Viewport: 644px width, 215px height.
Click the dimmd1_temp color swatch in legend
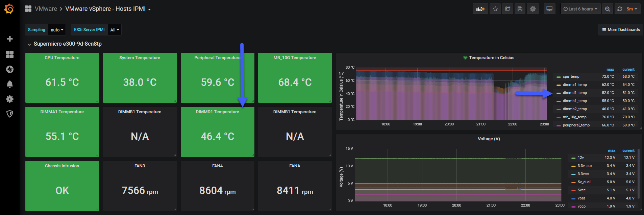point(559,93)
